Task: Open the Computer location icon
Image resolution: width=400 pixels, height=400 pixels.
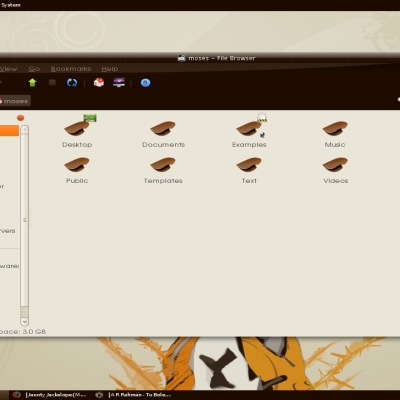Action: 119,82
